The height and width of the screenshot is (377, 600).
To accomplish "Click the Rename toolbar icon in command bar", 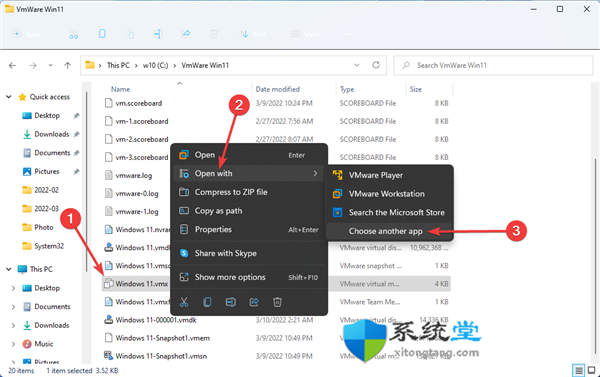I will tap(157, 34).
